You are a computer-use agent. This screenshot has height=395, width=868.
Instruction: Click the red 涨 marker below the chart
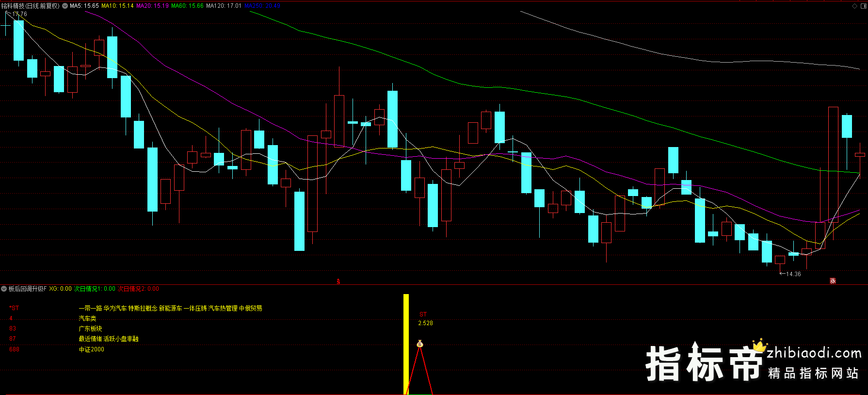(x=833, y=281)
